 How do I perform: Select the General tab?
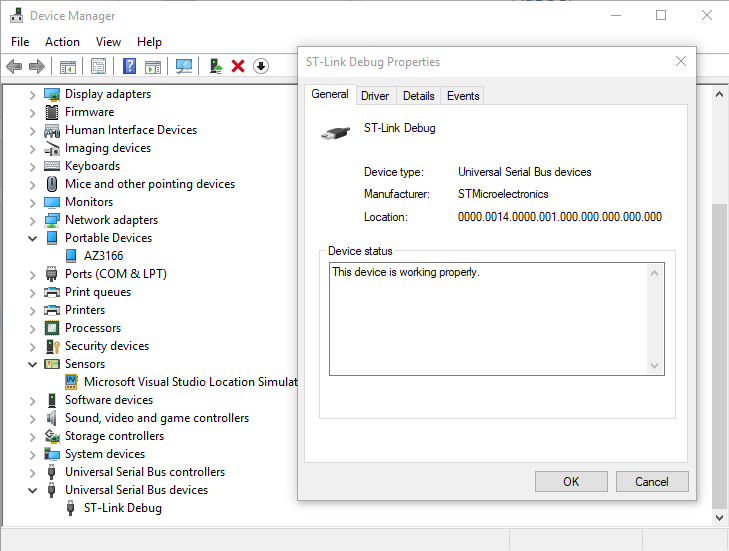(x=330, y=94)
